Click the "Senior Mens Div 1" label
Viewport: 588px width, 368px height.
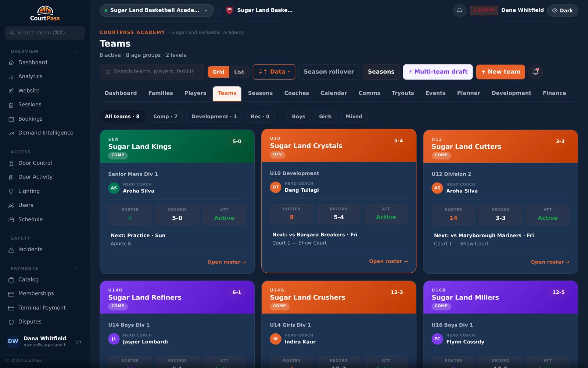coord(133,174)
